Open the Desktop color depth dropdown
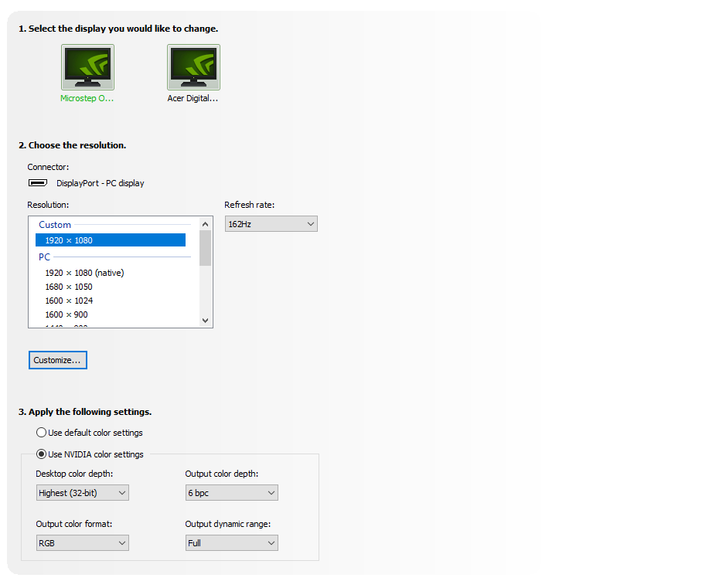 [82, 493]
